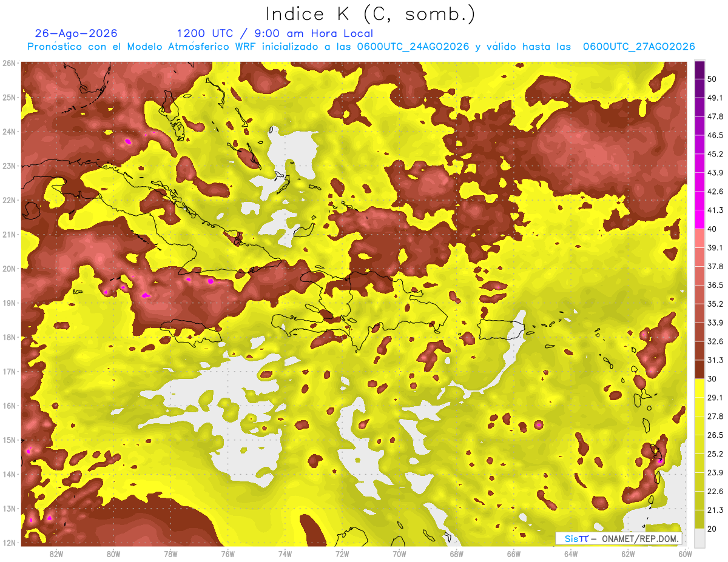Viewport: 728px width, 562px height.
Task: Click the '41.3' color bar label
Action: [715, 210]
